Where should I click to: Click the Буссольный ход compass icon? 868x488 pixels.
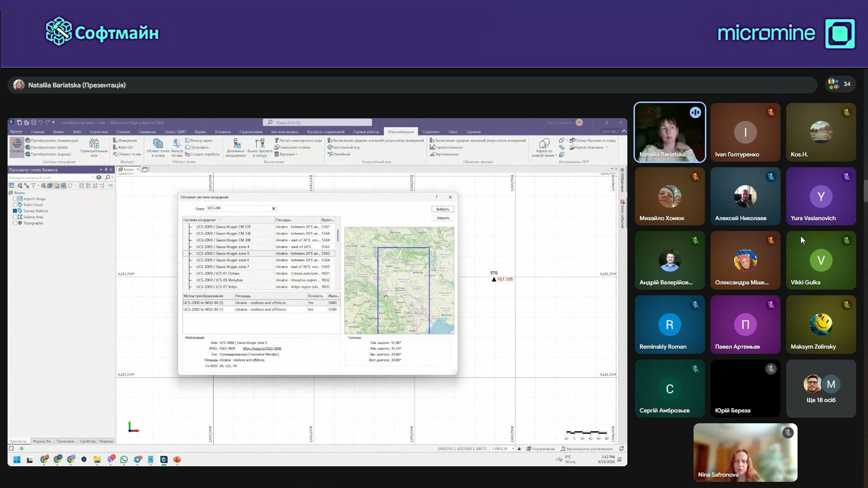(330, 147)
